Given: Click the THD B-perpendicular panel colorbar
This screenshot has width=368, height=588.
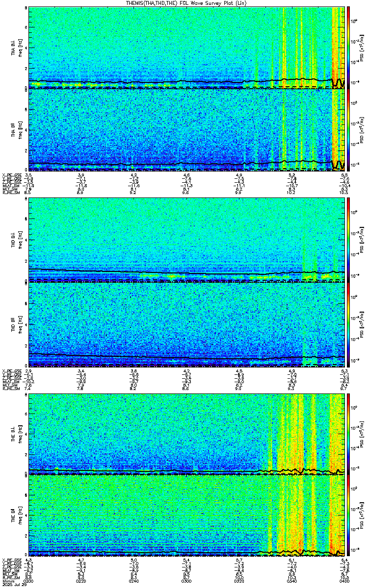Looking at the screenshot, I should [348, 241].
